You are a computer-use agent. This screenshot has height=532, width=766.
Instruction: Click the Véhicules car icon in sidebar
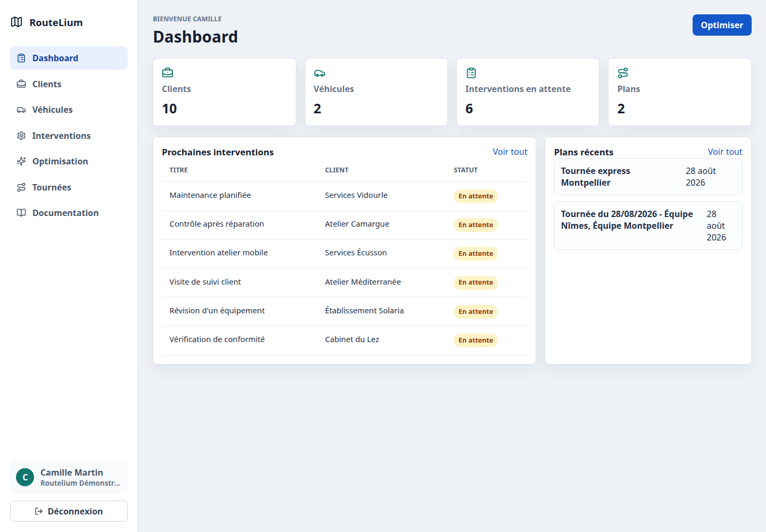tap(21, 110)
